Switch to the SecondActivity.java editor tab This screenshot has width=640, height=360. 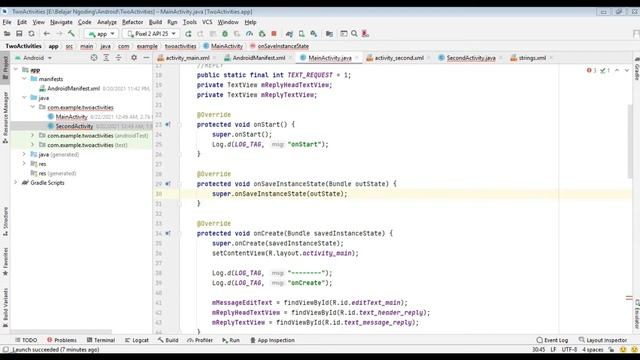[471, 58]
